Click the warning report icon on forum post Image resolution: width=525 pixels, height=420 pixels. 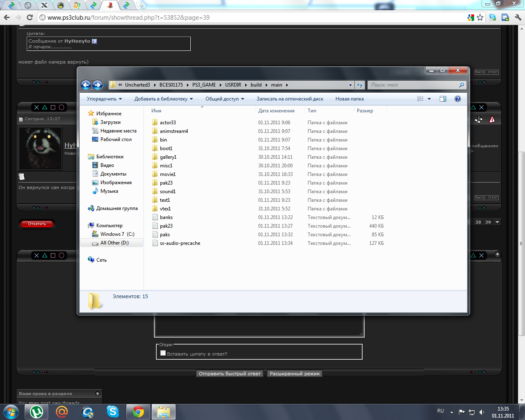(x=492, y=119)
